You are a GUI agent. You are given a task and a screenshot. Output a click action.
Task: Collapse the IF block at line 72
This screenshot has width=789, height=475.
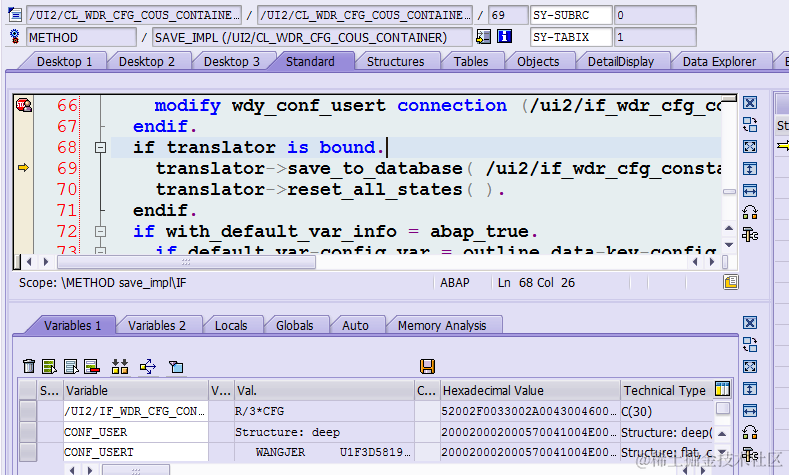pyautogui.click(x=100, y=231)
